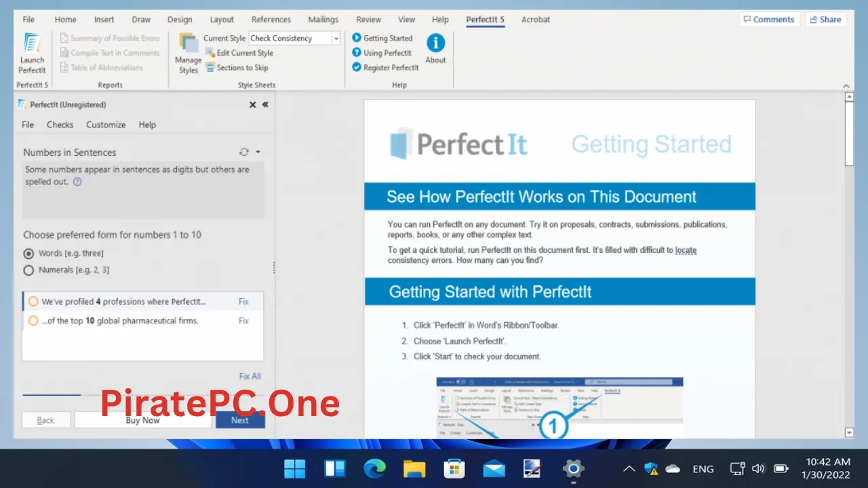Click the document vertical scrollbar thumb
868x488 pixels.
(849, 135)
